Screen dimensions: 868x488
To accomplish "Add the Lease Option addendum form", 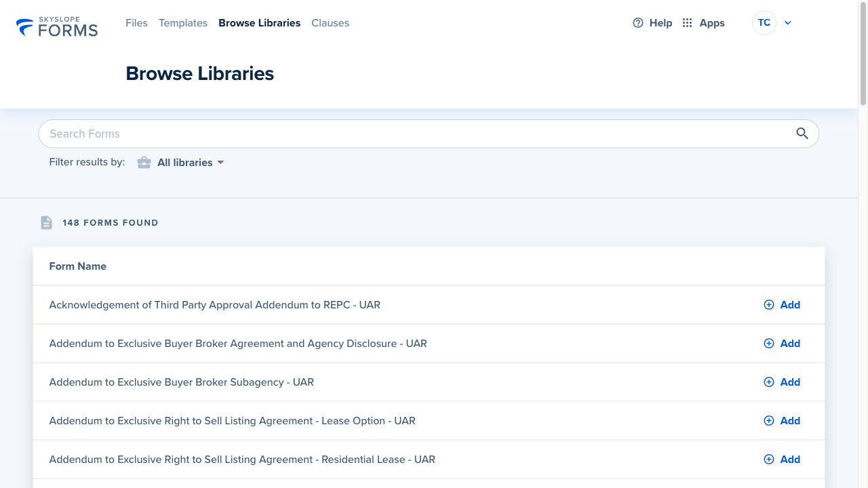I will pyautogui.click(x=782, y=421).
